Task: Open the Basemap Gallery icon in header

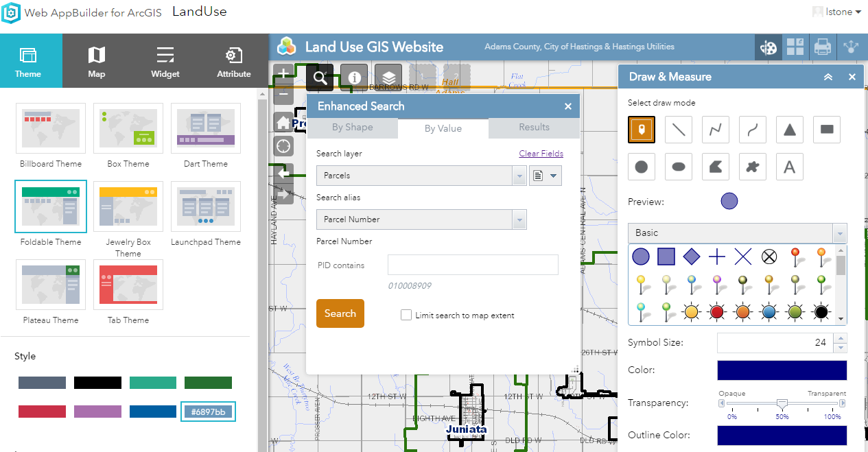Action: click(x=796, y=47)
